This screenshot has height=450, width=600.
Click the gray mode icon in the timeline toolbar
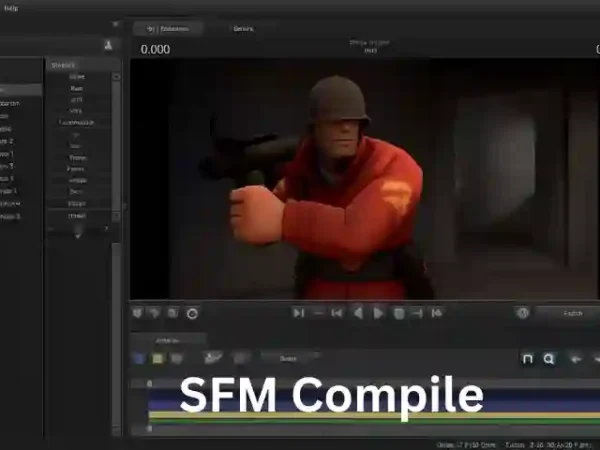176,359
